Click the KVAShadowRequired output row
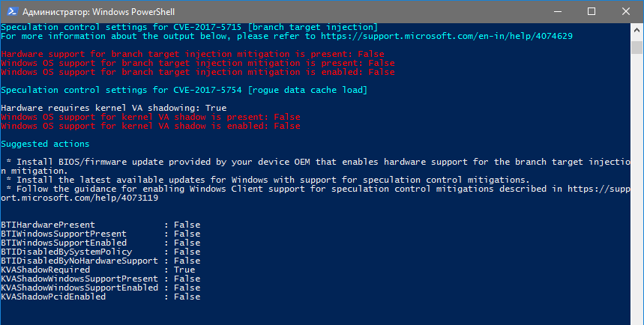The height and width of the screenshot is (325, 644). click(x=97, y=270)
